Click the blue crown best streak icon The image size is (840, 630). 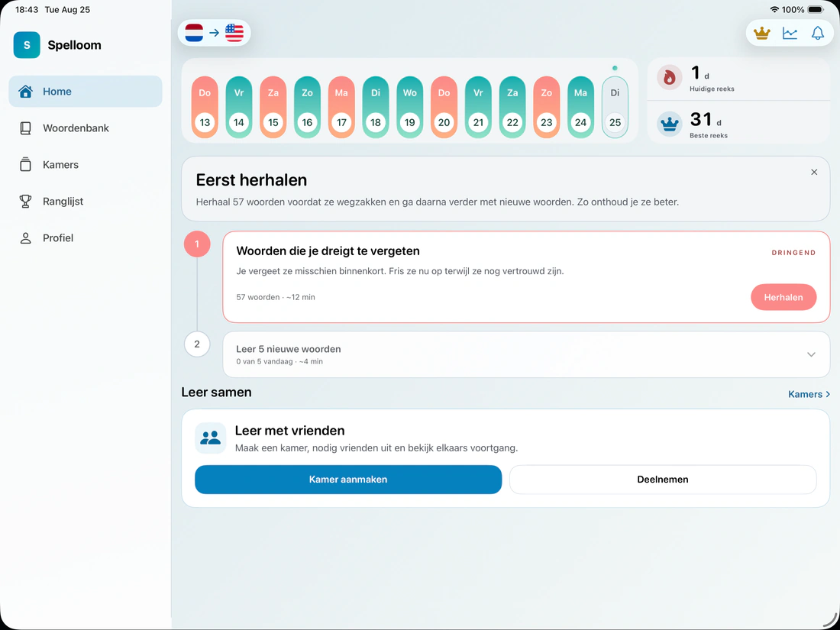(669, 124)
